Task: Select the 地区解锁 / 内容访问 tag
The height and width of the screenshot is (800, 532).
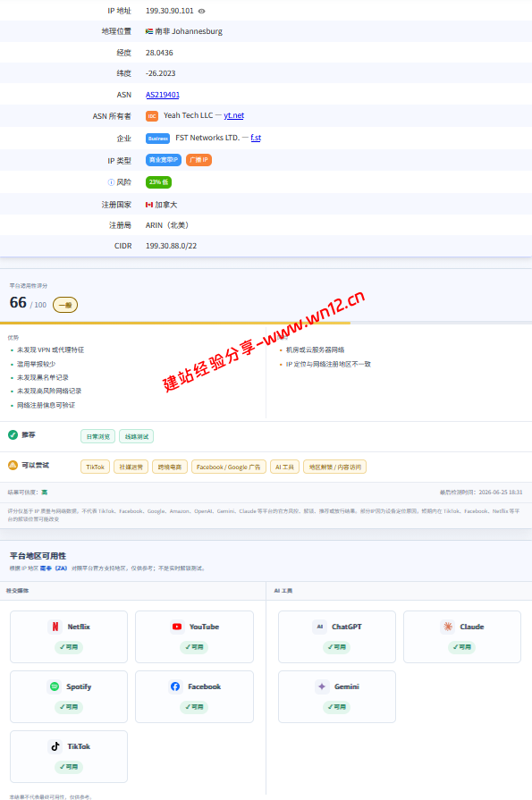Action: tap(335, 467)
